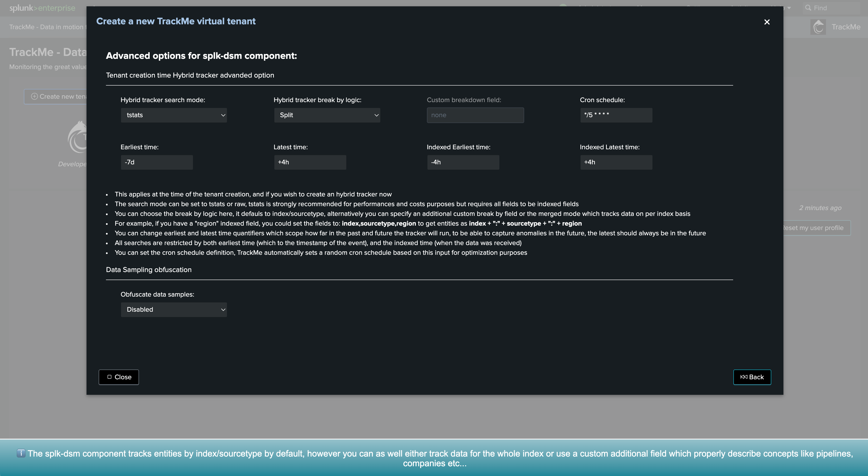Click the rewind icon on Back button

pos(744,377)
